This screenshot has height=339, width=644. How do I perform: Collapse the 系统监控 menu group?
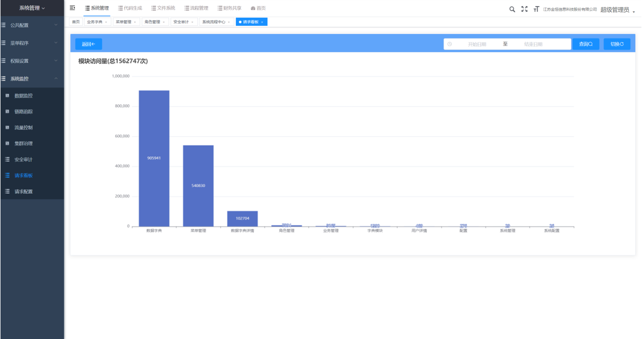32,78
